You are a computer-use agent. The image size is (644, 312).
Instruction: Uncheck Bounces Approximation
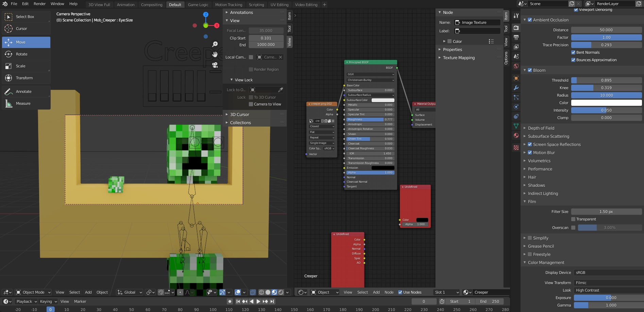tap(573, 60)
